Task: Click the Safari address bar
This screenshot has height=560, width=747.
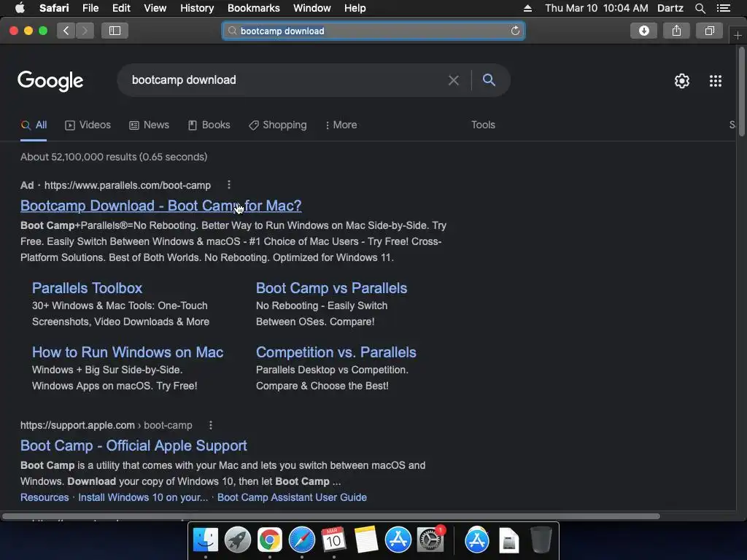Action: click(x=373, y=31)
